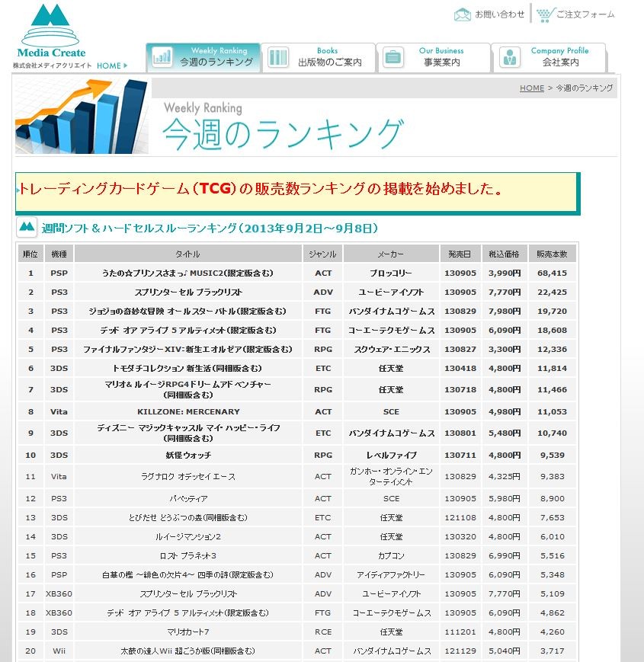Click the 妖怪ウォッチ title
This screenshot has height=662, width=644.
[188, 455]
